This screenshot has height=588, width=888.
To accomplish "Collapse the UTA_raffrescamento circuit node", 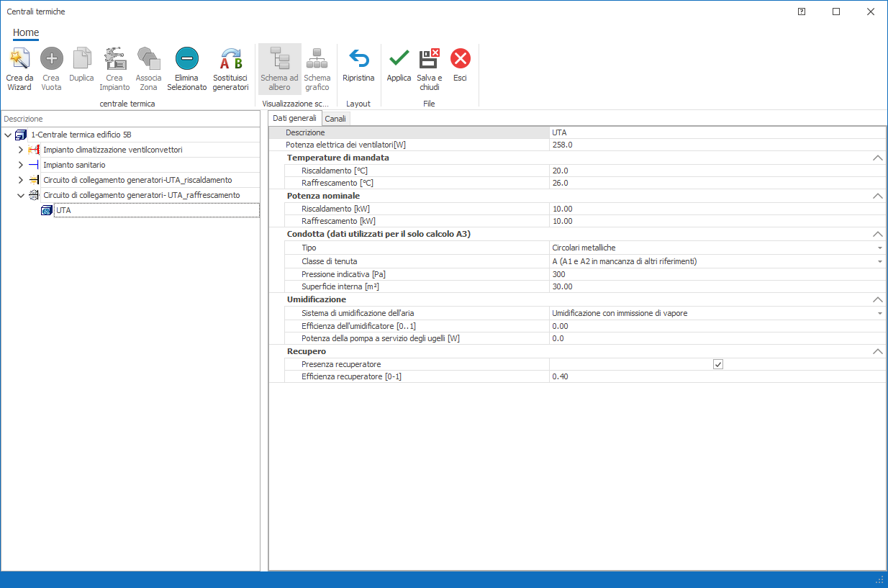I will pyautogui.click(x=20, y=195).
